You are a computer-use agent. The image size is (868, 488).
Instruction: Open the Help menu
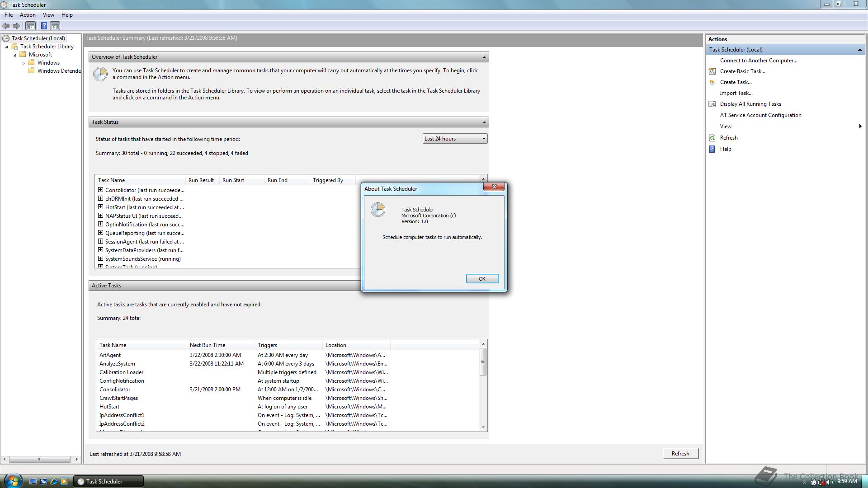coord(67,15)
